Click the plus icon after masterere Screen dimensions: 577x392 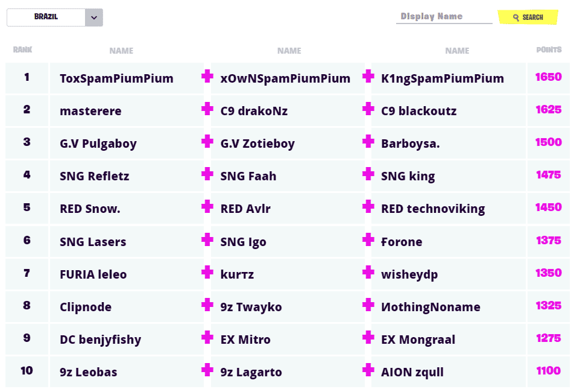207,109
